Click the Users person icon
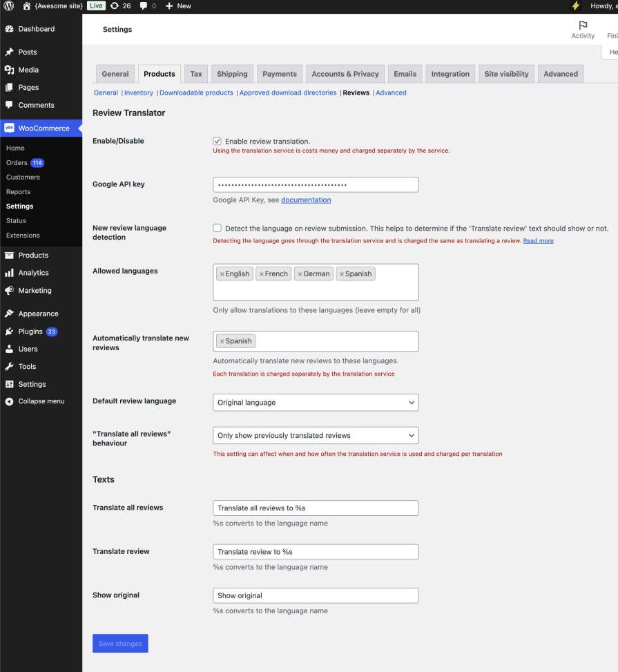The image size is (618, 672). [x=10, y=349]
